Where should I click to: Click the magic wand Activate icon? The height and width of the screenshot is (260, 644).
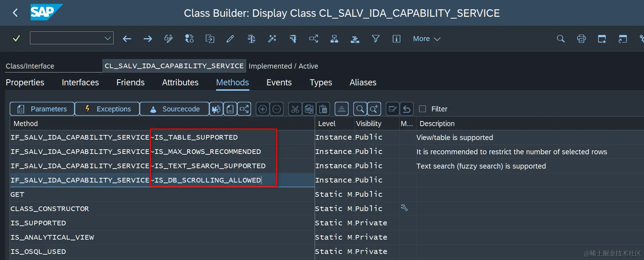click(272, 39)
